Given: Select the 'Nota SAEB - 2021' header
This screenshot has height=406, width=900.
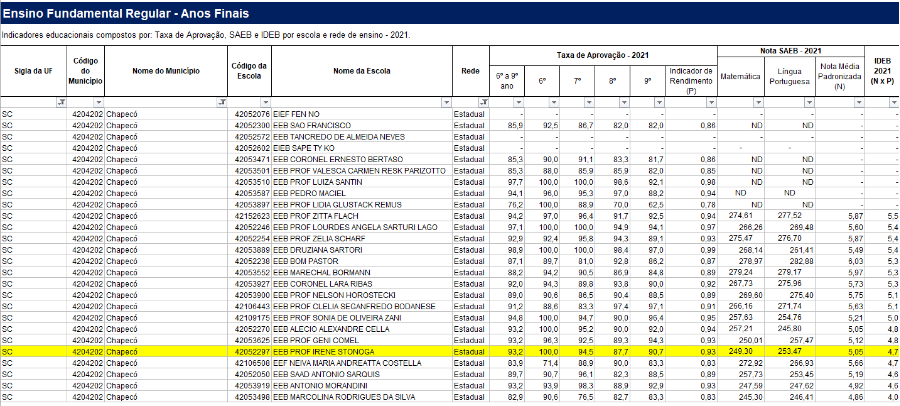Looking at the screenshot, I should pos(791,51).
